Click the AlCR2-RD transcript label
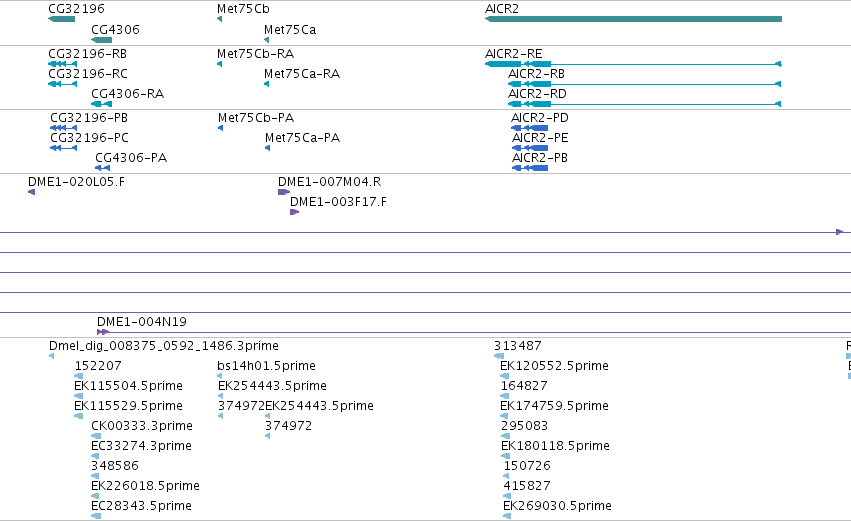Screen dimensions: 851x521 pyautogui.click(x=537, y=94)
